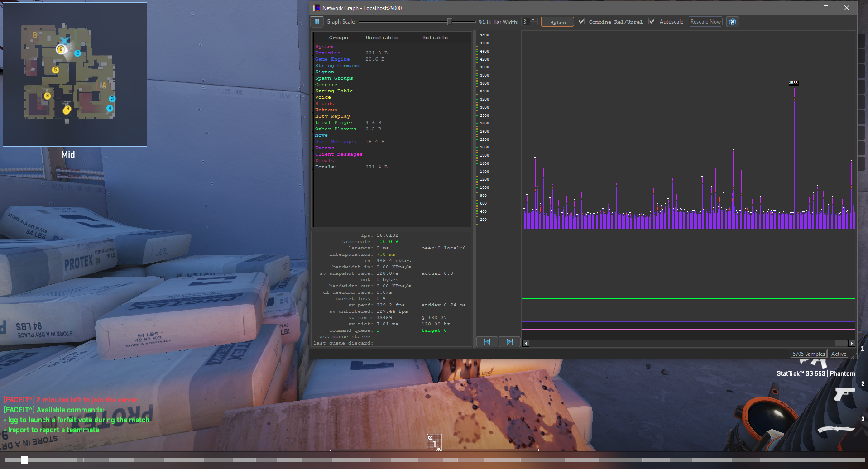The height and width of the screenshot is (469, 868).
Task: Jump to the first graph sample
Action: pyautogui.click(x=487, y=342)
